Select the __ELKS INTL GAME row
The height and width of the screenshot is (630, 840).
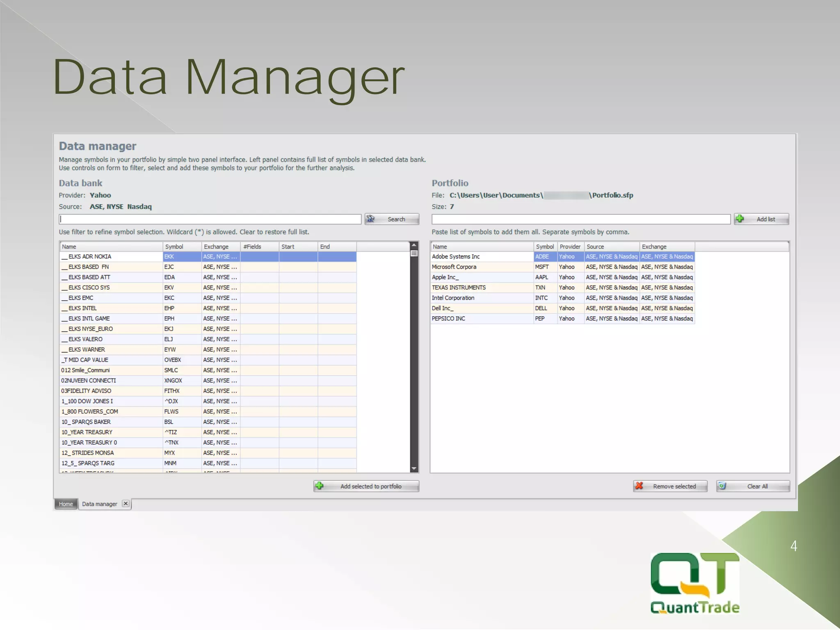pyautogui.click(x=208, y=318)
